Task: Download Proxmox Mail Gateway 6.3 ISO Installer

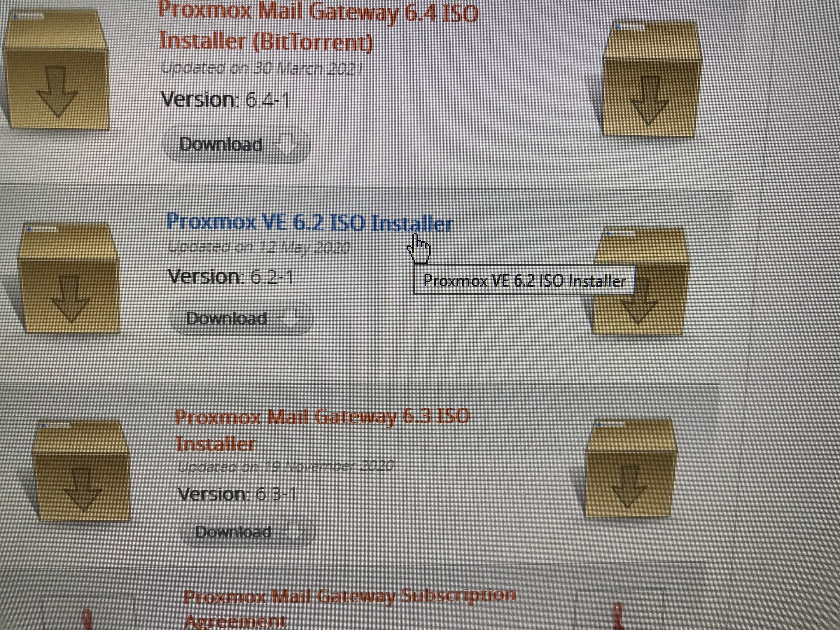Action: [x=247, y=531]
